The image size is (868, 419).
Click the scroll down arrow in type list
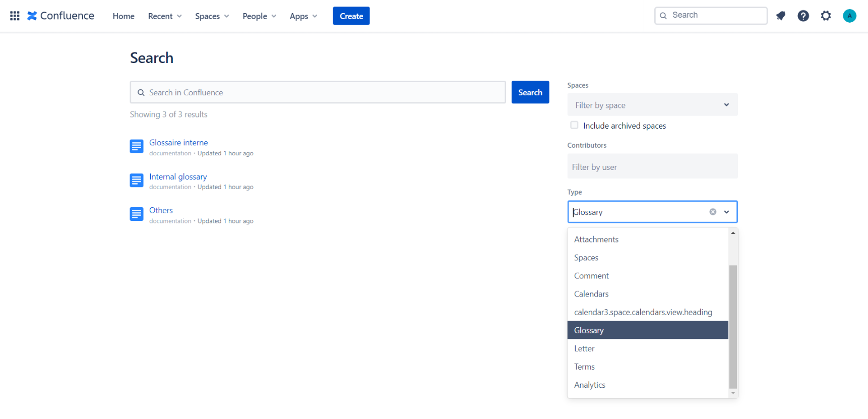[733, 393]
